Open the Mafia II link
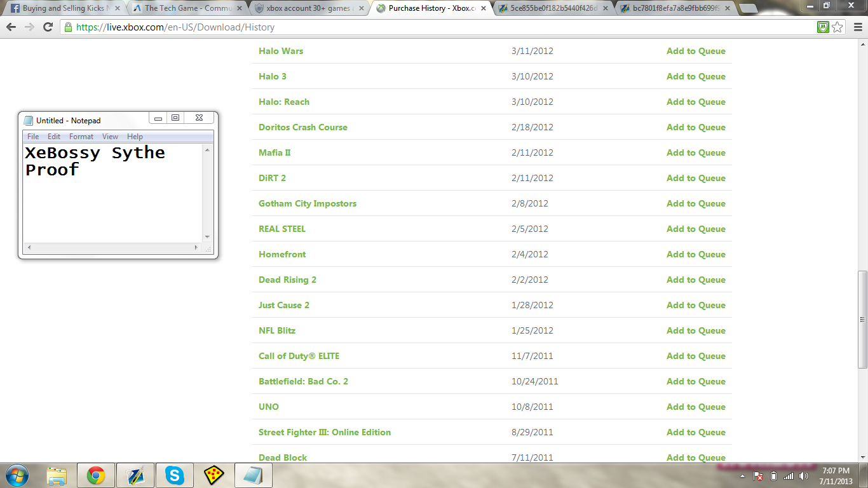The image size is (868, 488). point(275,152)
